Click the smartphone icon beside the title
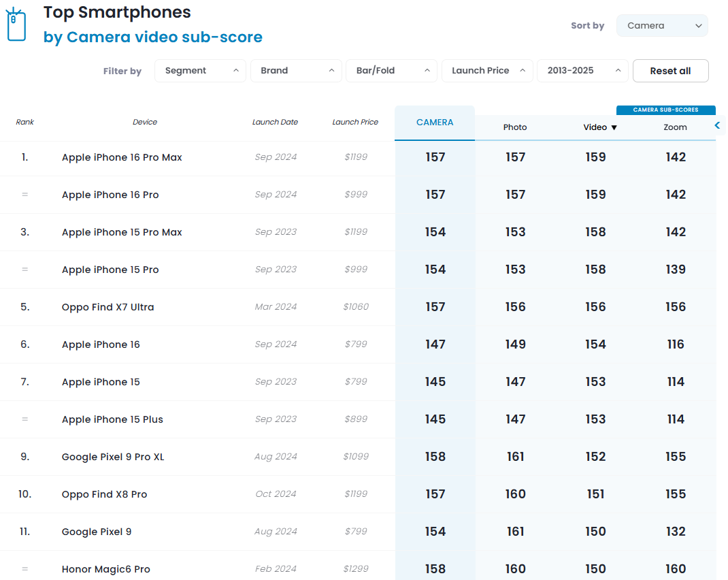This screenshot has height=580, width=728. coord(16,25)
